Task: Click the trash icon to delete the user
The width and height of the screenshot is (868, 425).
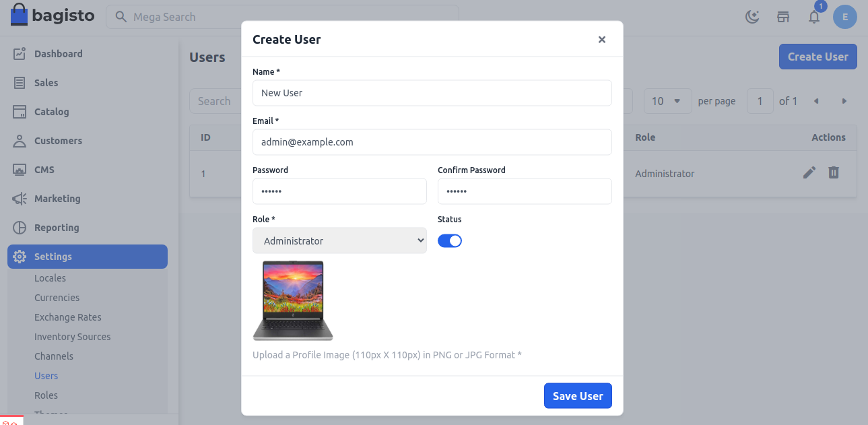Action: [833, 172]
